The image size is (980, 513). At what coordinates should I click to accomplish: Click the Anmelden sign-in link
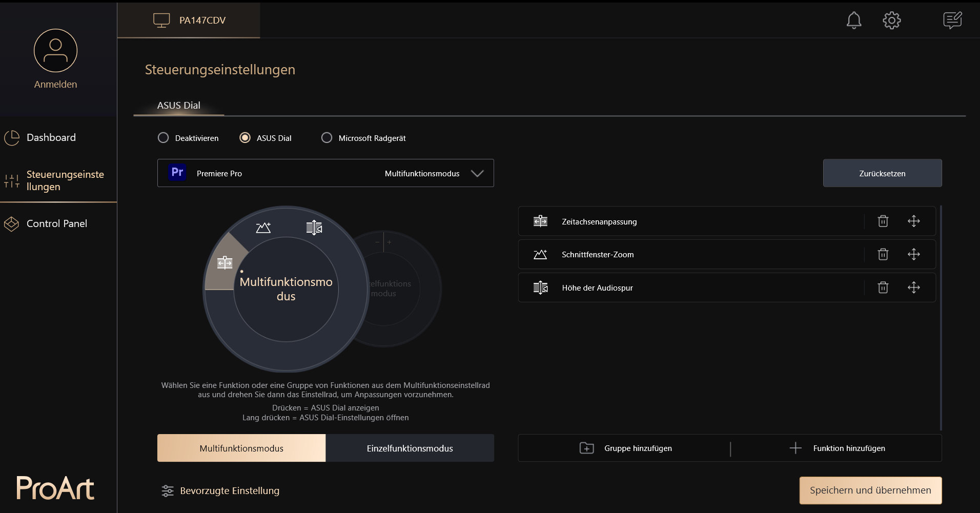pos(55,85)
